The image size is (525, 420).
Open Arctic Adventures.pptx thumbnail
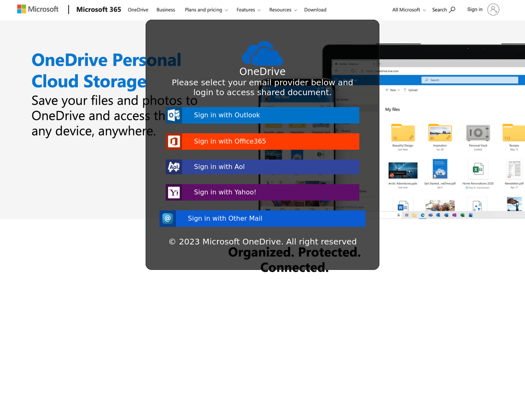pyautogui.click(x=403, y=170)
